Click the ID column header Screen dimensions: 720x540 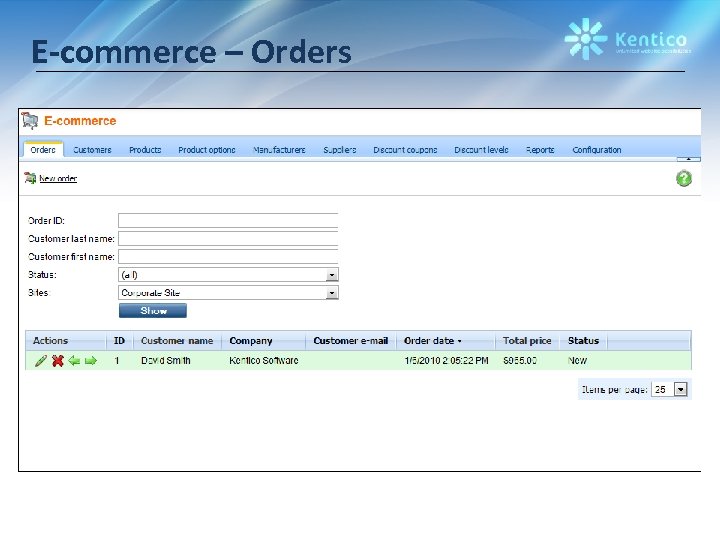tap(119, 341)
